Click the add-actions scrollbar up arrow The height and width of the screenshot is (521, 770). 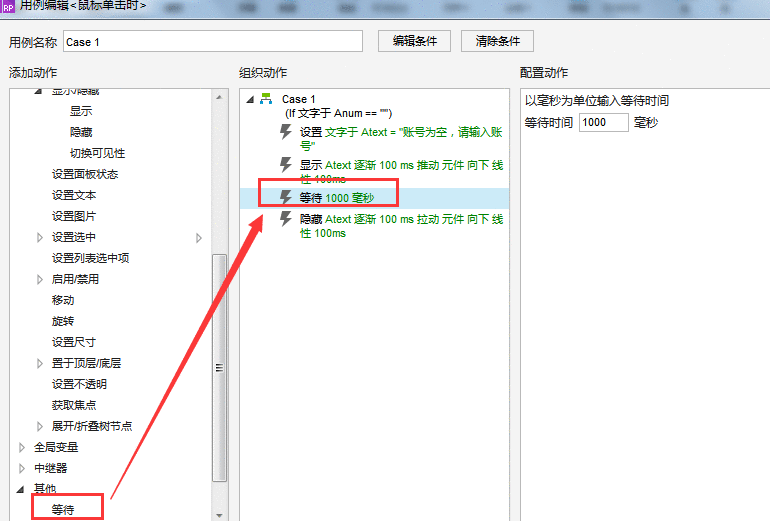pyautogui.click(x=219, y=97)
